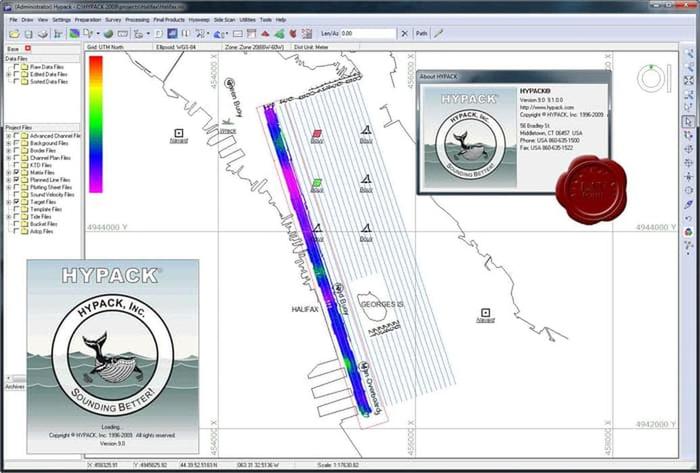Toggle the Matrix Files checkbox

pos(16,172)
